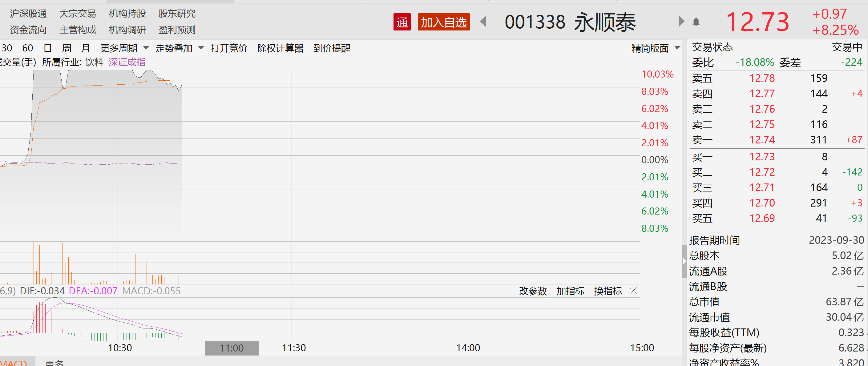Viewport: 868px width, 366px height.
Task: Add stock with 加入自选 button
Action: [443, 22]
